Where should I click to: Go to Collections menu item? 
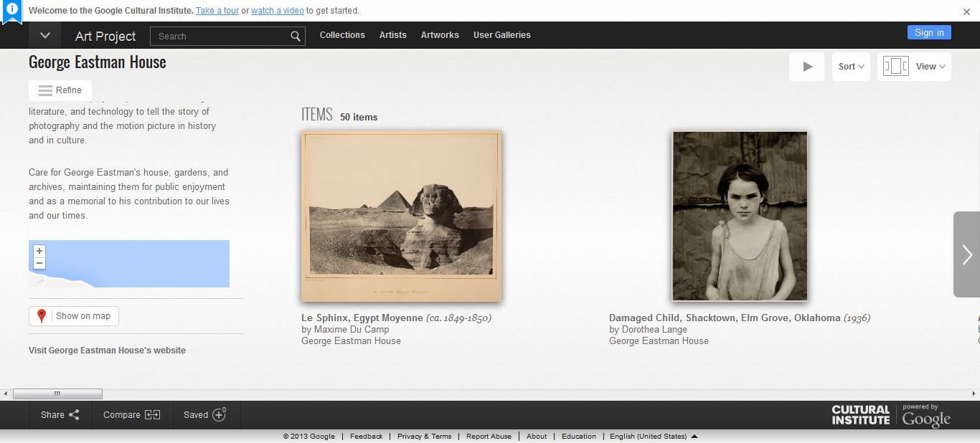tap(342, 35)
